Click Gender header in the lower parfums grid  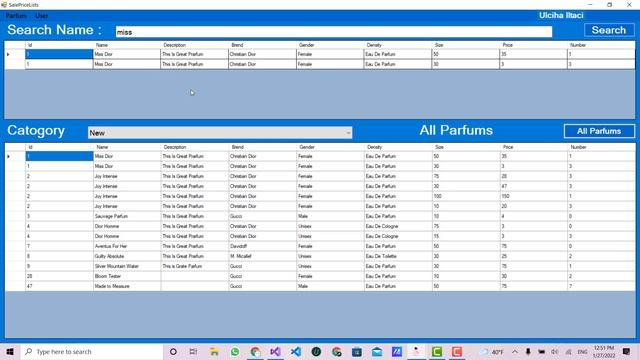click(307, 147)
